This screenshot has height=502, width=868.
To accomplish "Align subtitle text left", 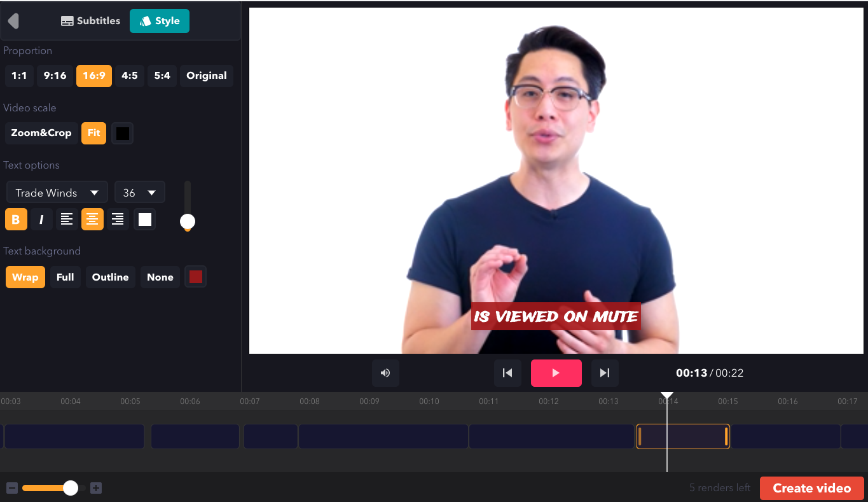I will click(x=67, y=220).
